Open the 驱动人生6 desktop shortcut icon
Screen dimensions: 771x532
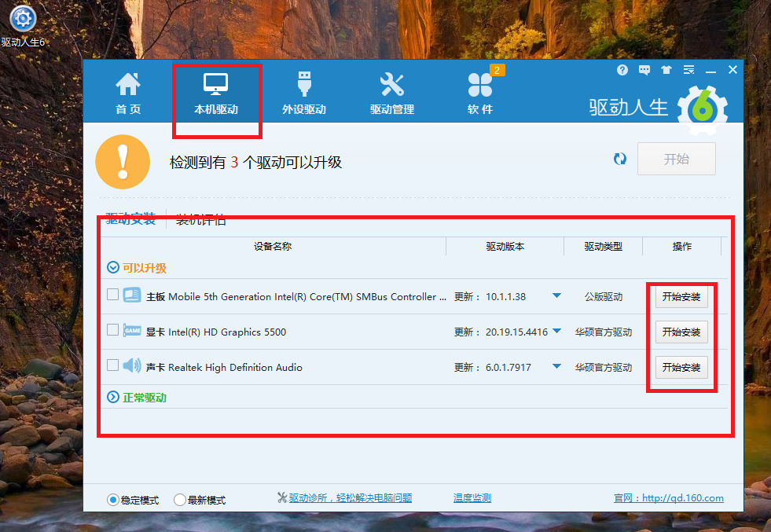(23, 26)
